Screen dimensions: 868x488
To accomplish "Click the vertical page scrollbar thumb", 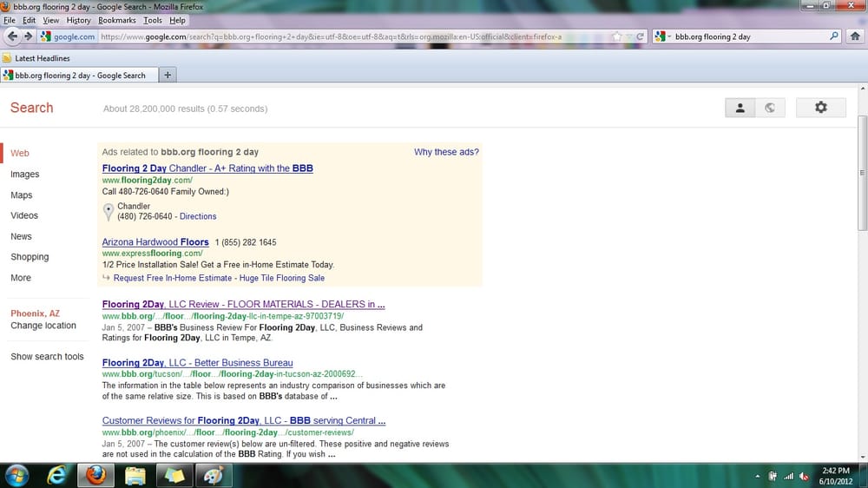I will tap(863, 173).
